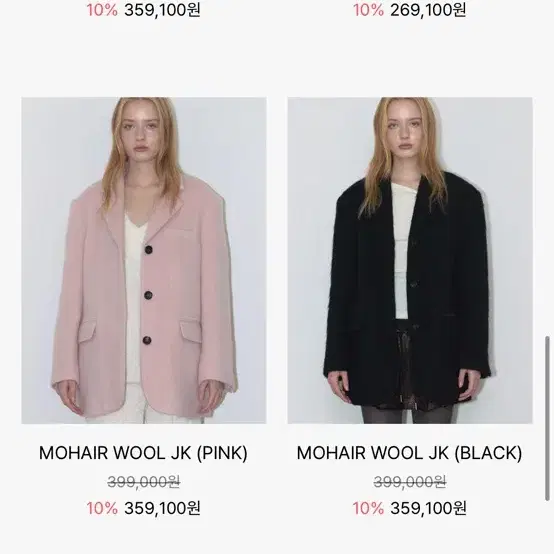This screenshot has width=554, height=554.
Task: Open the pink mohair wool jacket photo
Action: point(144,260)
